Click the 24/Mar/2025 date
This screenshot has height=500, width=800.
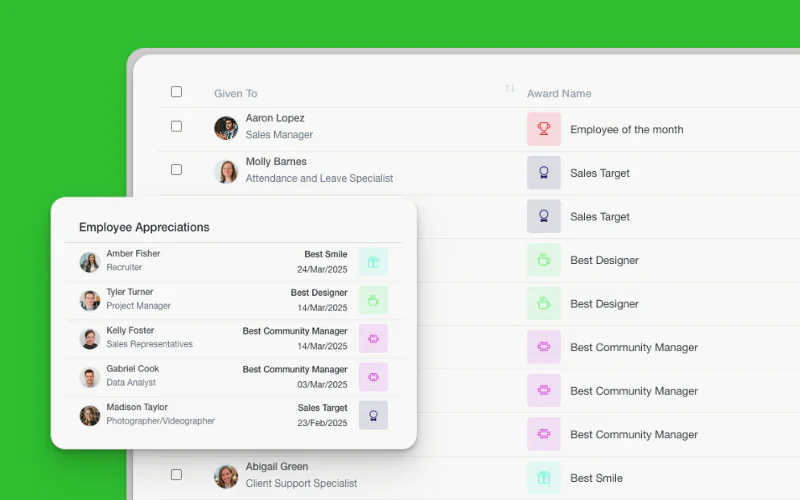point(322,269)
